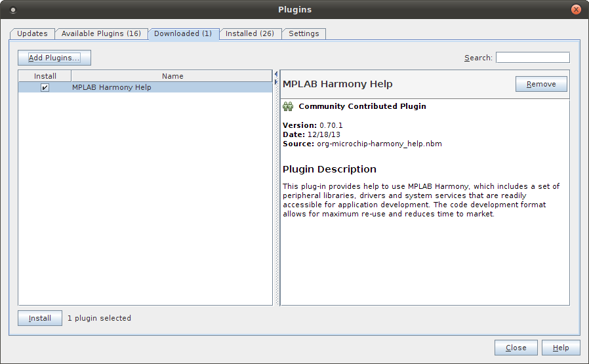Click the Remove button for MPLAB Harmony Help

tap(541, 84)
